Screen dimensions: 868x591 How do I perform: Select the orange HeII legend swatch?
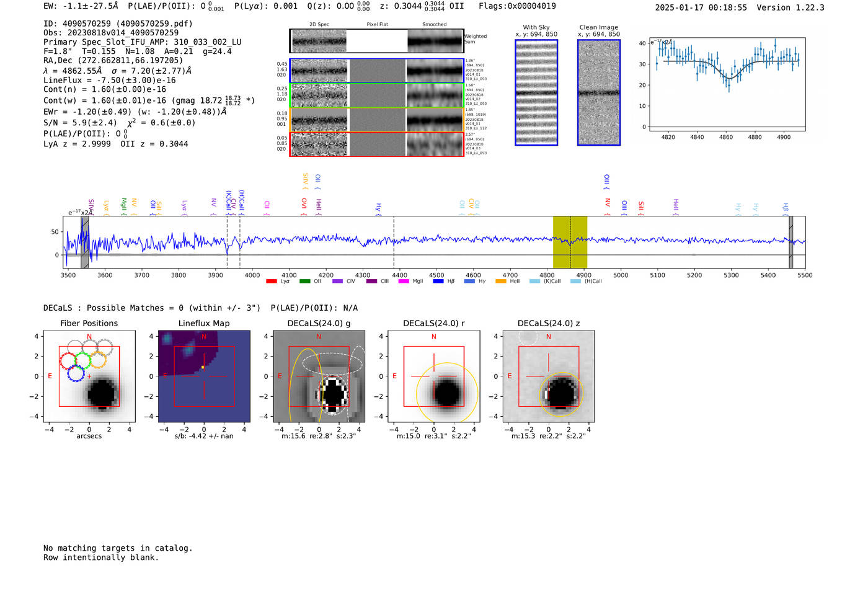(x=501, y=282)
